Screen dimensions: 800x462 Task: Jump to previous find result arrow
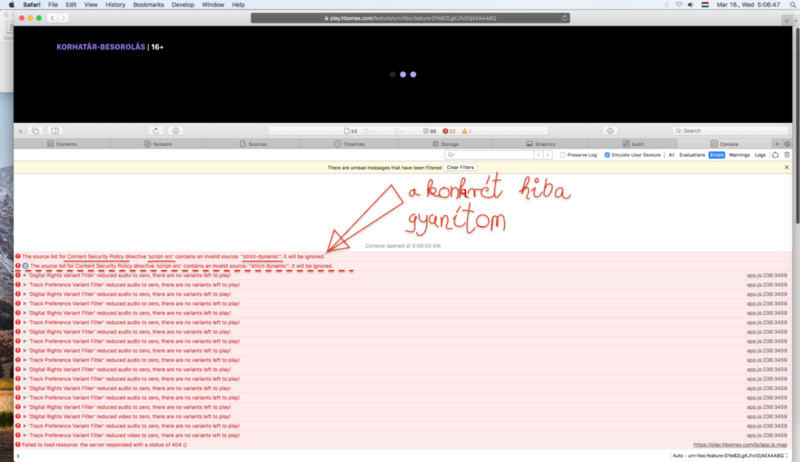tap(538, 155)
